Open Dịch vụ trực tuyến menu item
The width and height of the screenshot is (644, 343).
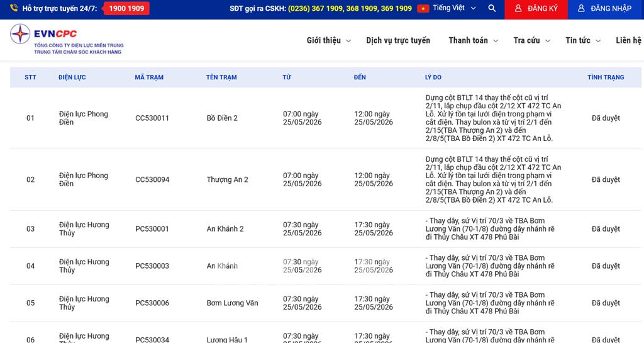tap(398, 40)
